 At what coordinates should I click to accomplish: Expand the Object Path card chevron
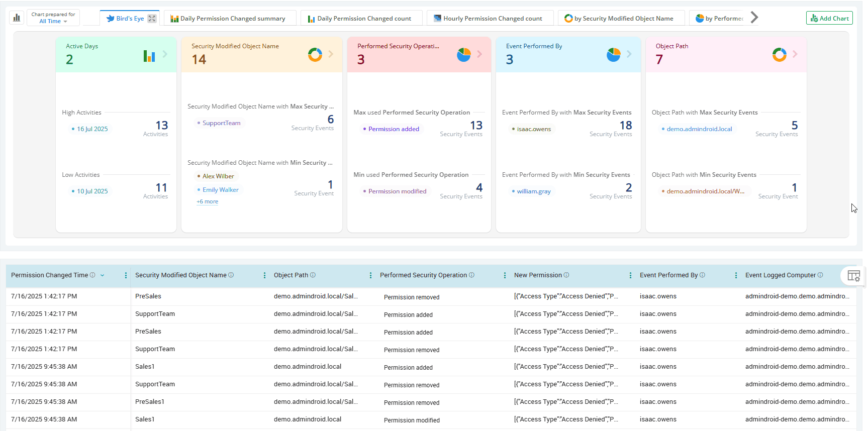pos(795,54)
